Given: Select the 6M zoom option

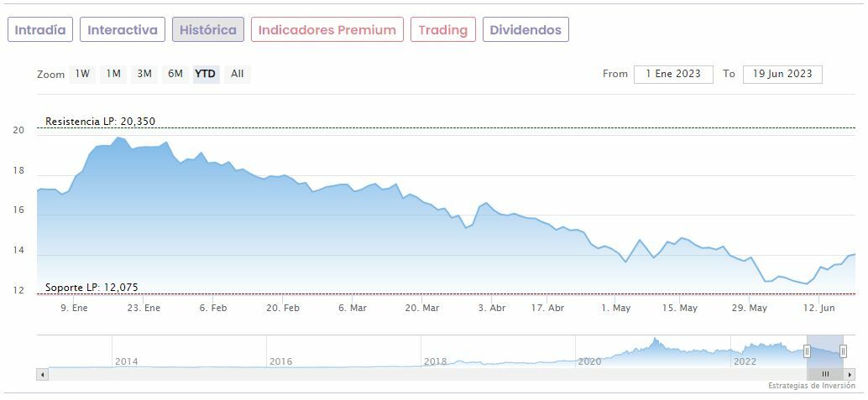Looking at the screenshot, I should pyautogui.click(x=175, y=74).
